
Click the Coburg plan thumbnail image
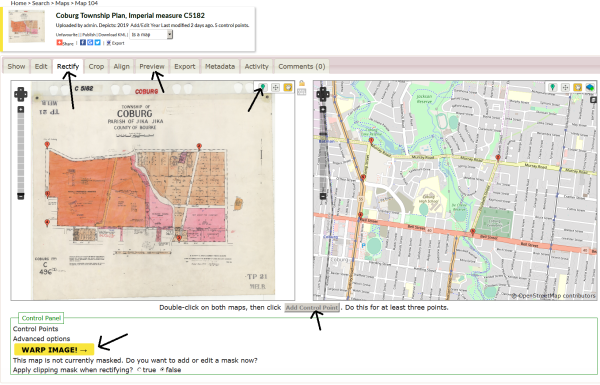[x=27, y=27]
